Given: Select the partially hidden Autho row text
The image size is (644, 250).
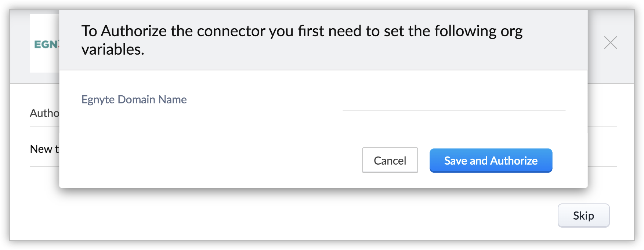Looking at the screenshot, I should tap(44, 113).
